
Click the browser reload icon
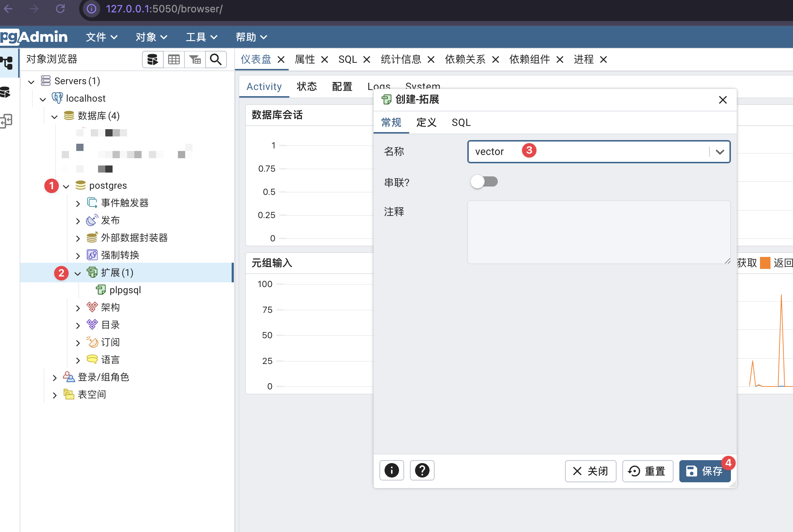tap(60, 9)
